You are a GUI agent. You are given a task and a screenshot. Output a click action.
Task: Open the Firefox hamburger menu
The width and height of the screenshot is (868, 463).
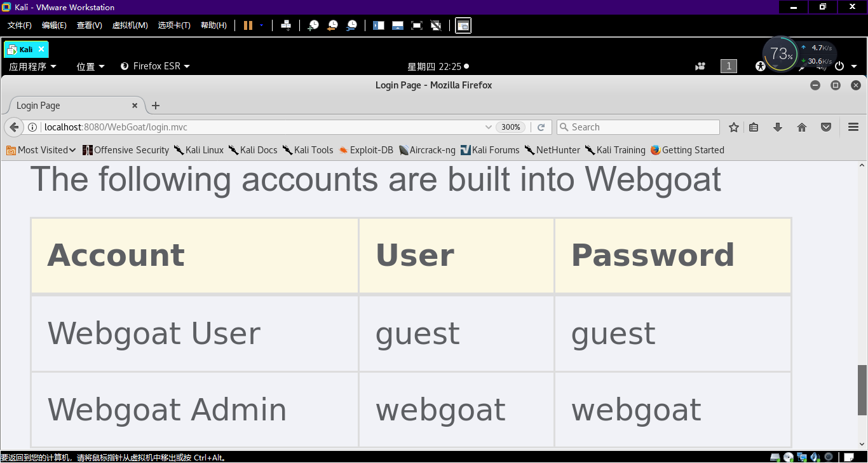(853, 127)
